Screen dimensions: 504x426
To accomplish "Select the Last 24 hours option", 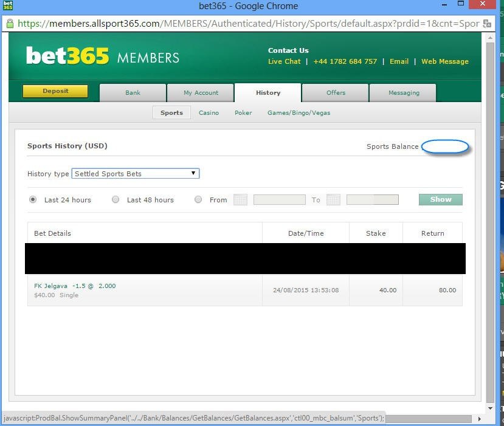I will [33, 200].
